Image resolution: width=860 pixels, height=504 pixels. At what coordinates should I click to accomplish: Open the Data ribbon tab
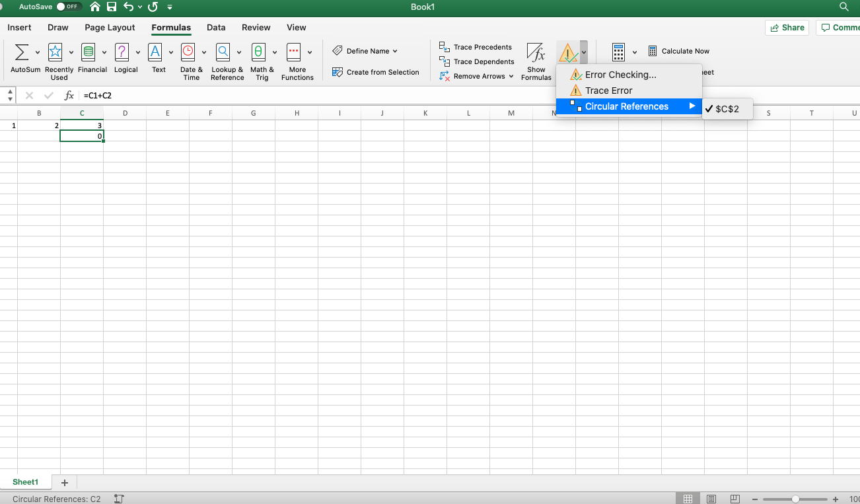point(216,28)
